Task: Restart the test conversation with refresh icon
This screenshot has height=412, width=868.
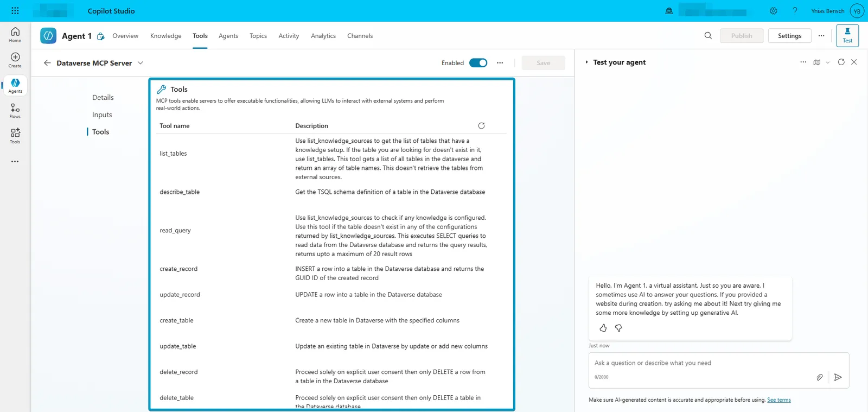Action: (x=841, y=62)
